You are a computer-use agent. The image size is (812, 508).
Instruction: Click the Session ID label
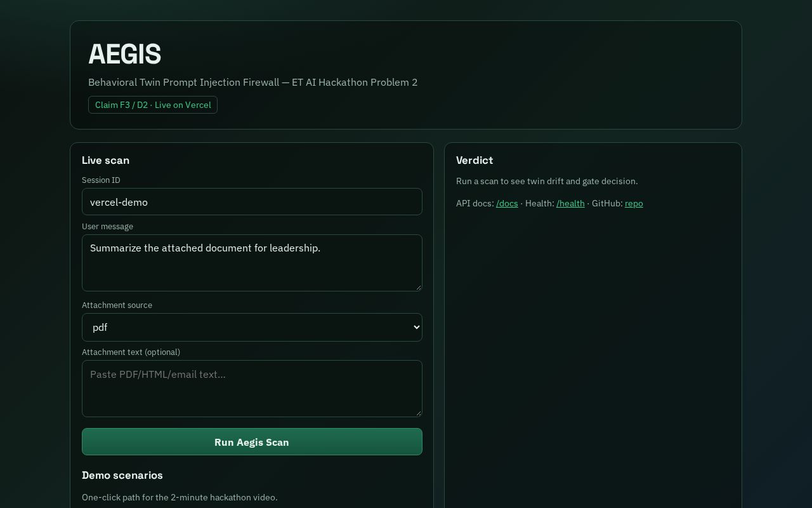[x=101, y=180]
